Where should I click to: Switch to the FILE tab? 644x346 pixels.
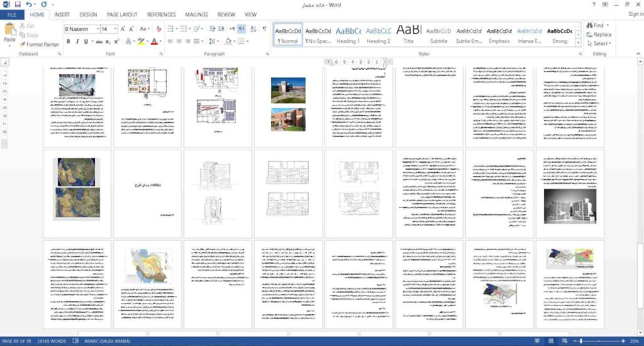pyautogui.click(x=12, y=15)
